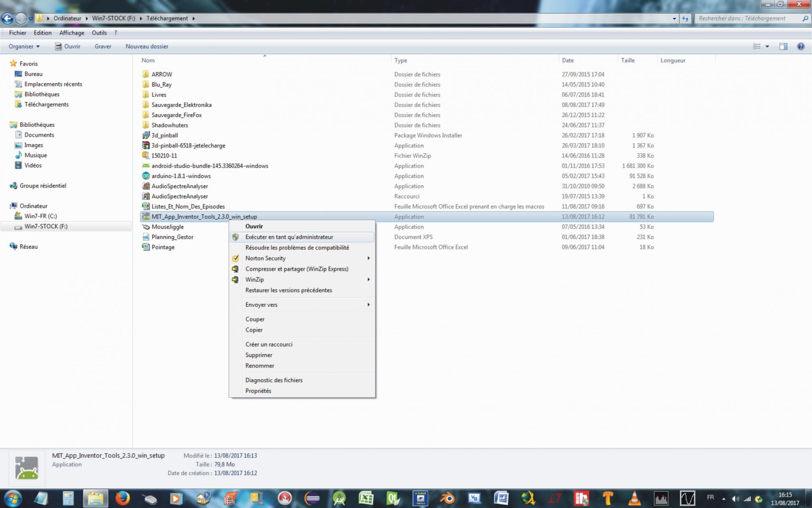Image resolution: width=812 pixels, height=508 pixels.
Task: Open the Affichage menu
Action: (x=71, y=33)
